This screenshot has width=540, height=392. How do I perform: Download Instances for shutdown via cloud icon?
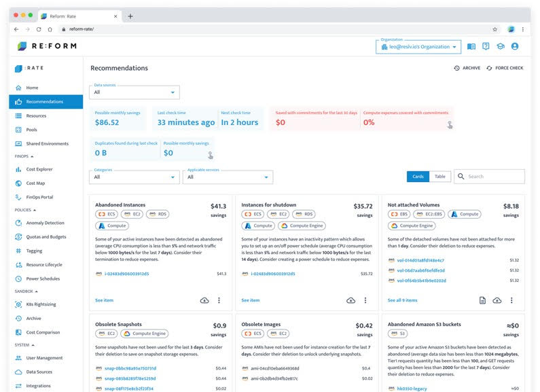(x=350, y=300)
